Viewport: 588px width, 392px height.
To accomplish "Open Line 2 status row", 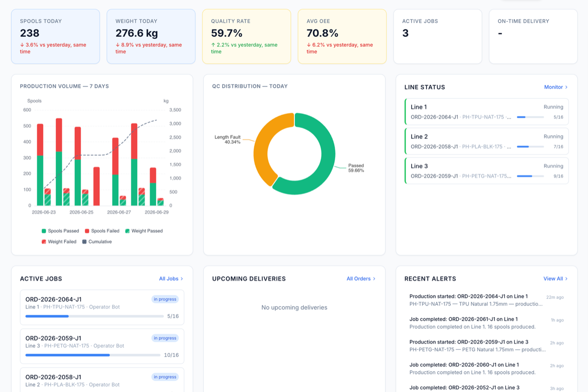I will point(487,141).
